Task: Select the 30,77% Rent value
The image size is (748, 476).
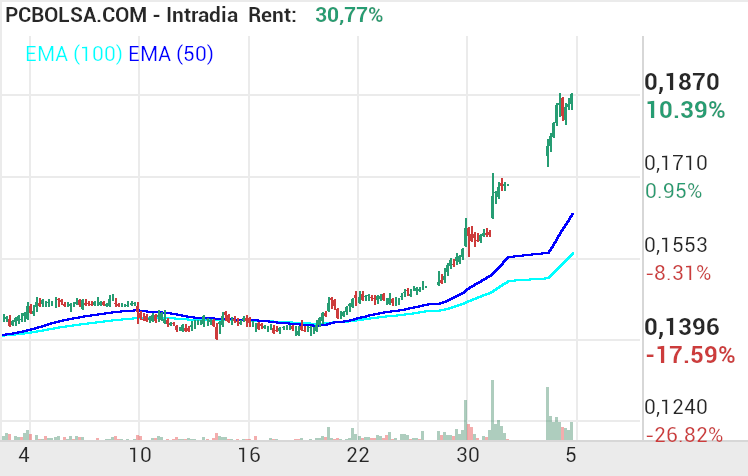Action: [x=348, y=15]
